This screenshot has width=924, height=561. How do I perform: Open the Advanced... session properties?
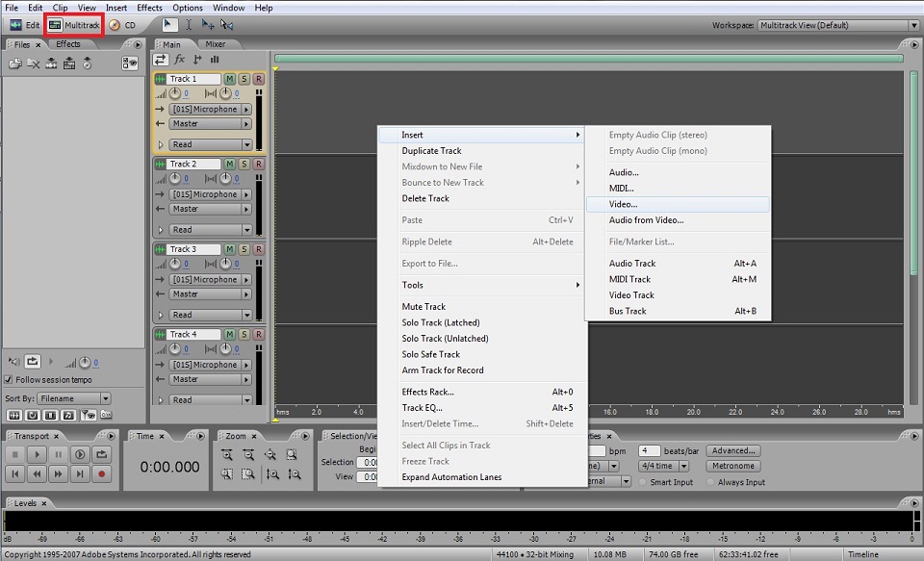[733, 450]
